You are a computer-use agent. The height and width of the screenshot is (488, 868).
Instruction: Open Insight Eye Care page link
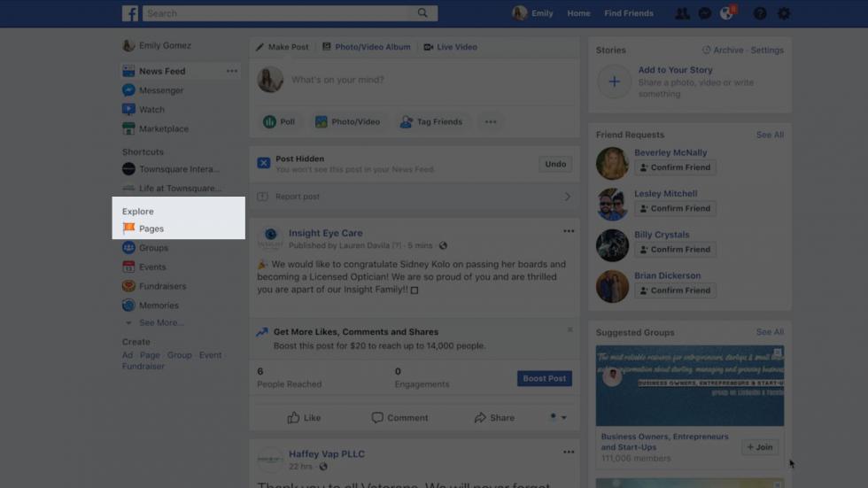pos(326,233)
